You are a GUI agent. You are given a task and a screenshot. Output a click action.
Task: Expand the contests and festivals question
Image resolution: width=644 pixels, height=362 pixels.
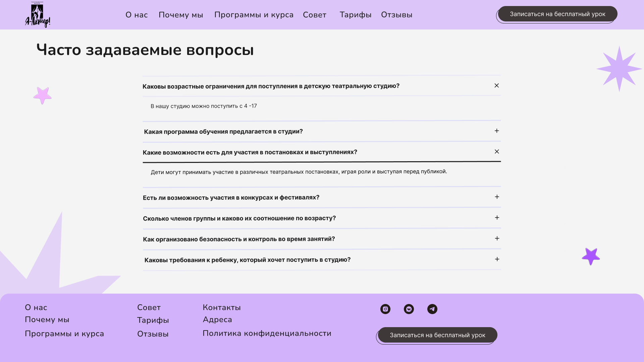coord(496,197)
